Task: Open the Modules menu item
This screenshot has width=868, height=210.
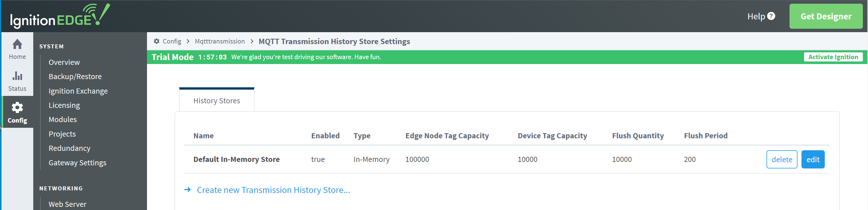Action: coord(63,119)
